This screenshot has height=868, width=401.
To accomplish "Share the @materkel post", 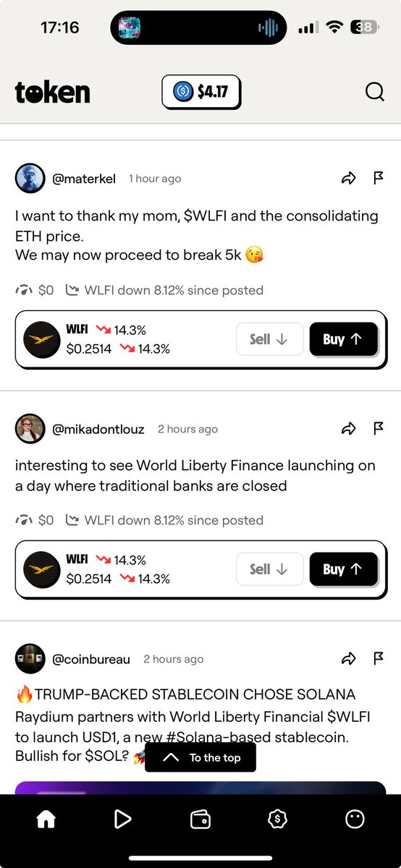I will [349, 179].
